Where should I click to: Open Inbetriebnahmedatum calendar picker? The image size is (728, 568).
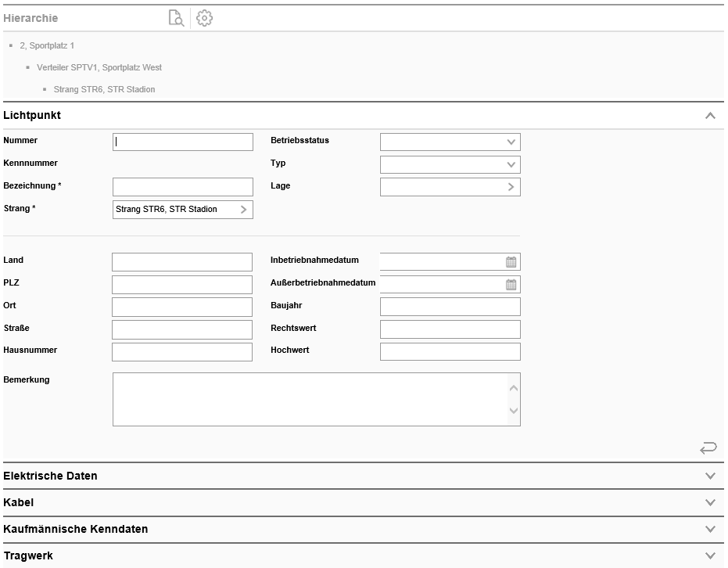[511, 262]
